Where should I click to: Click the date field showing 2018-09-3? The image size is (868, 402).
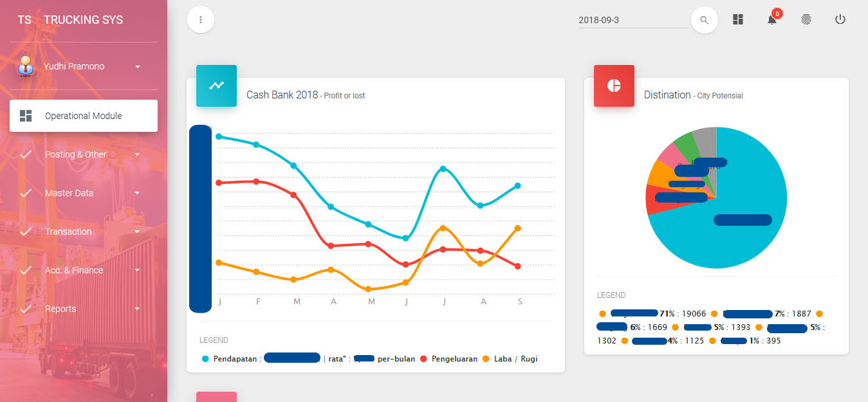[x=633, y=20]
